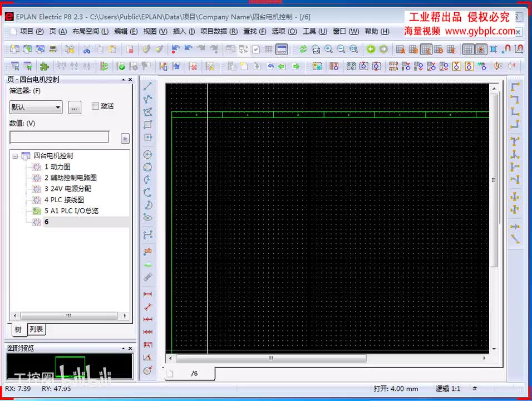Viewport: 532px width, 401px height.
Task: Collapse the 页 navigator panel arrow
Action: [123, 80]
